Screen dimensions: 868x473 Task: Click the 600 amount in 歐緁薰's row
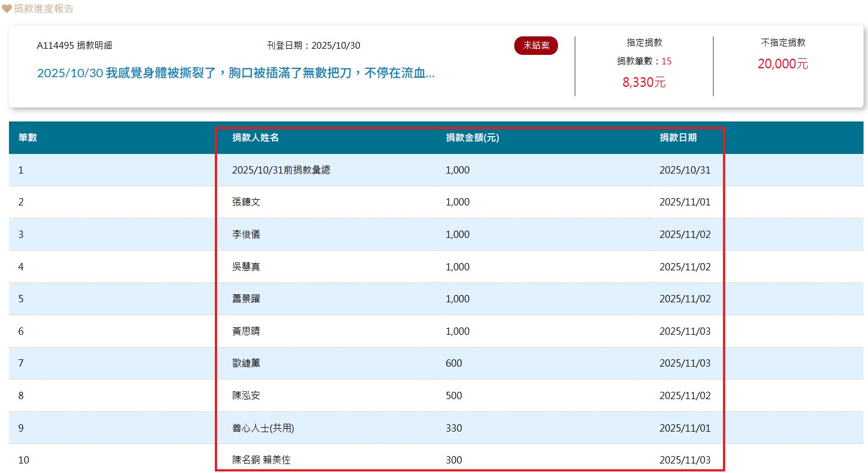pos(453,363)
